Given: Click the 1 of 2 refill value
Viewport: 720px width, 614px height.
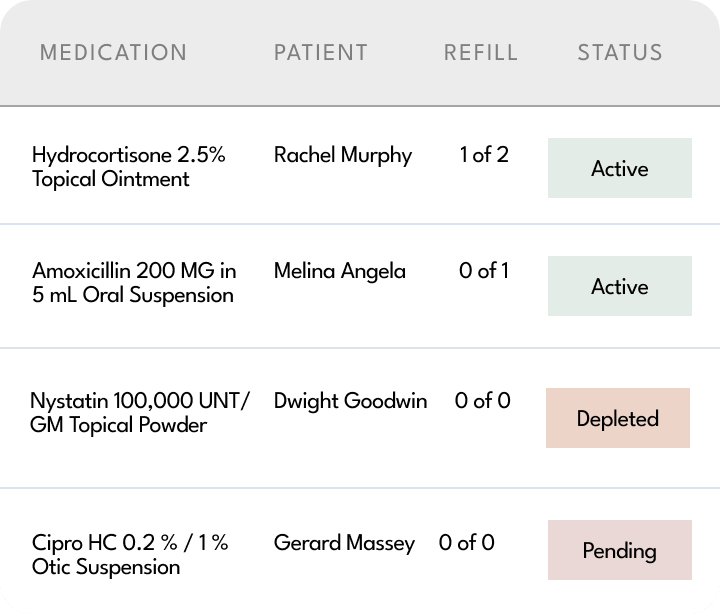Looking at the screenshot, I should click(x=484, y=155).
